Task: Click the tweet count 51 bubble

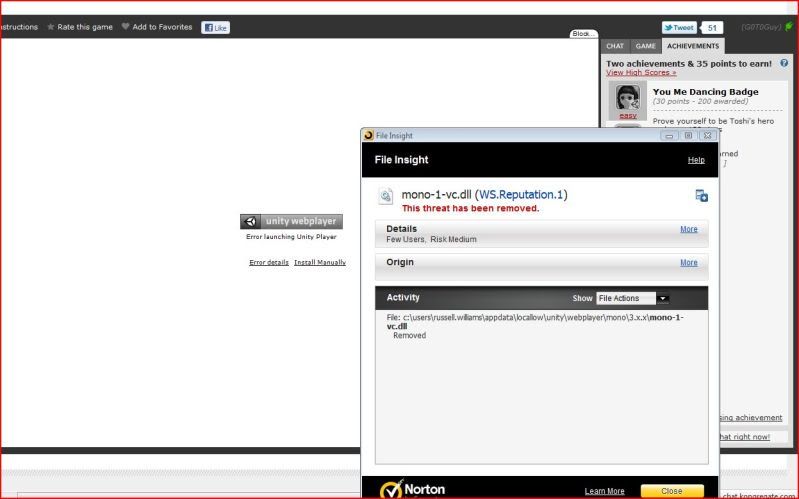Action: tap(712, 28)
